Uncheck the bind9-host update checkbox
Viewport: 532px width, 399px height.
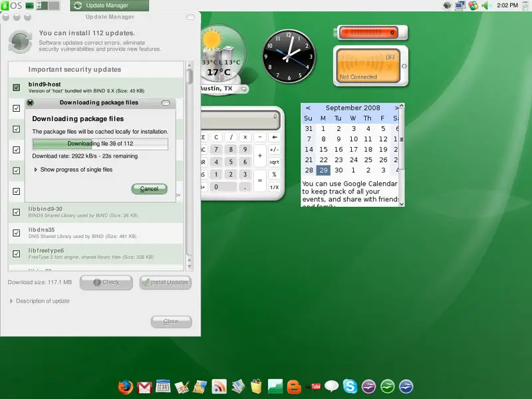(x=16, y=88)
